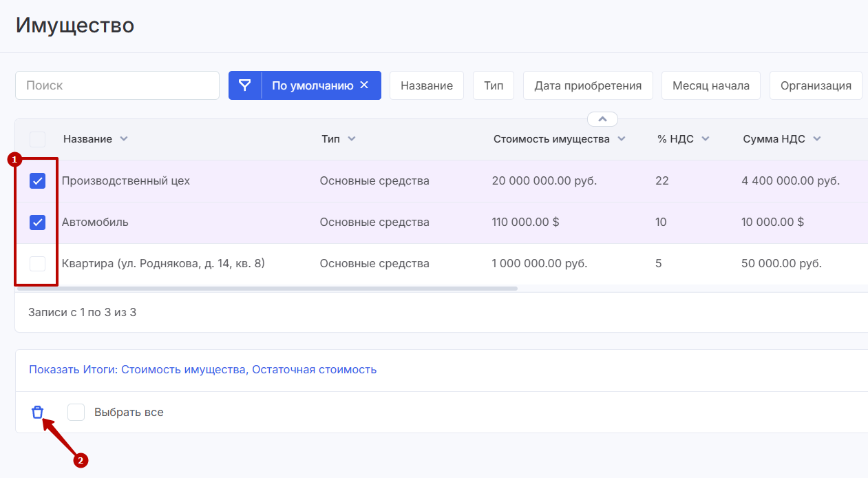This screenshot has width=868, height=478.
Task: Check the Квартира row checkbox
Action: point(38,264)
